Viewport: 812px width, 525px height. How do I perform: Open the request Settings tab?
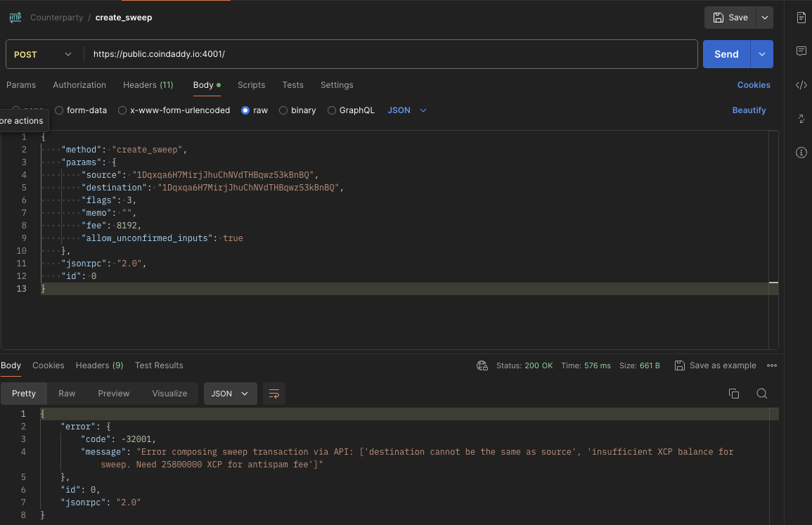[x=337, y=85]
